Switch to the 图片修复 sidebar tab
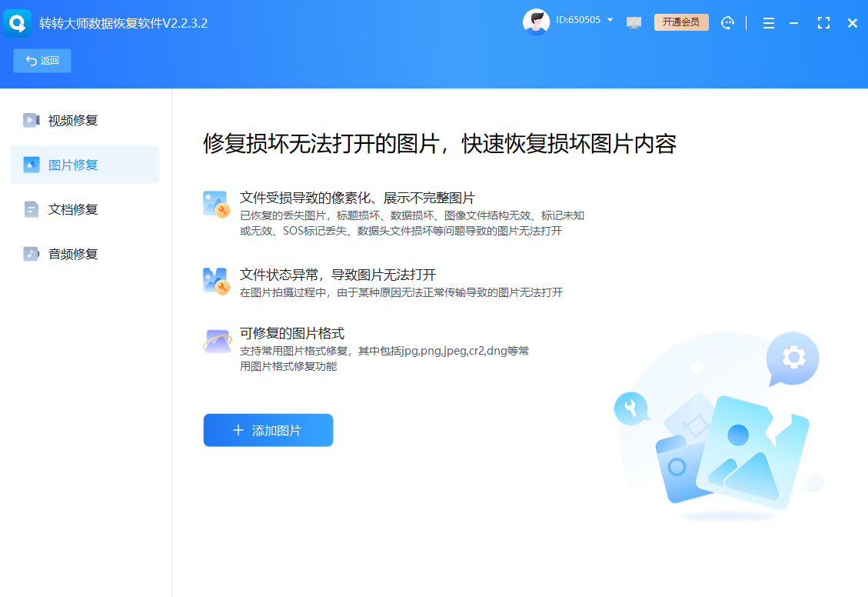 tap(85, 165)
